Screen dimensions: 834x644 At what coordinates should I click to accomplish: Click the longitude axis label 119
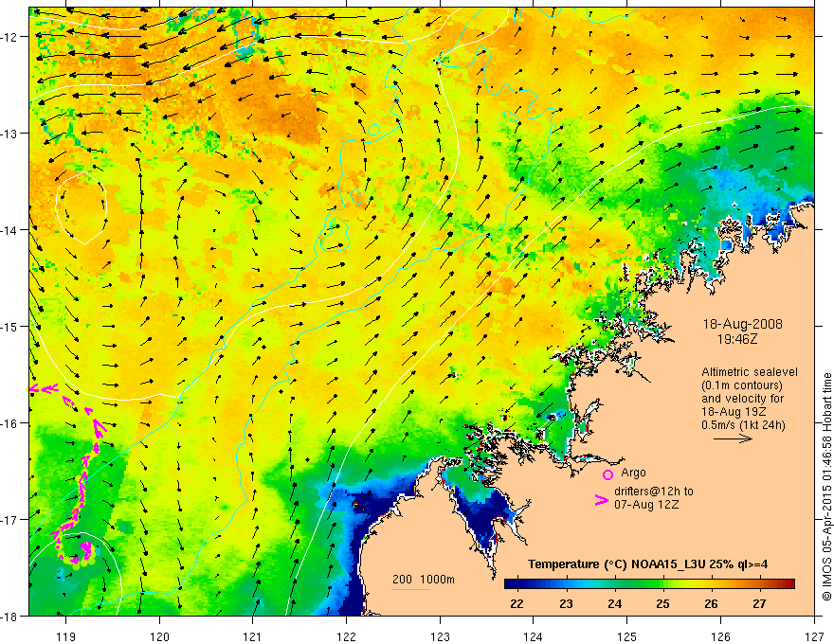(66, 636)
